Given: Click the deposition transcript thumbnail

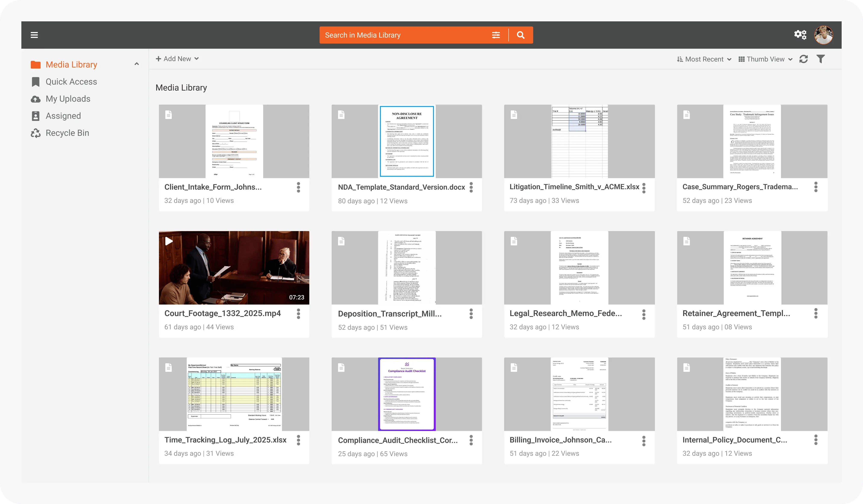Looking at the screenshot, I should point(407,268).
